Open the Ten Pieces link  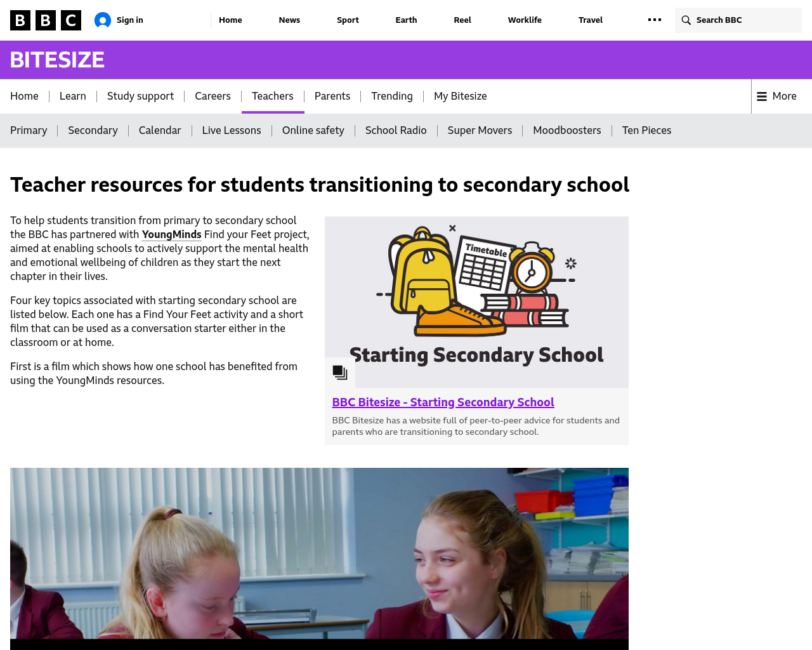(x=646, y=131)
